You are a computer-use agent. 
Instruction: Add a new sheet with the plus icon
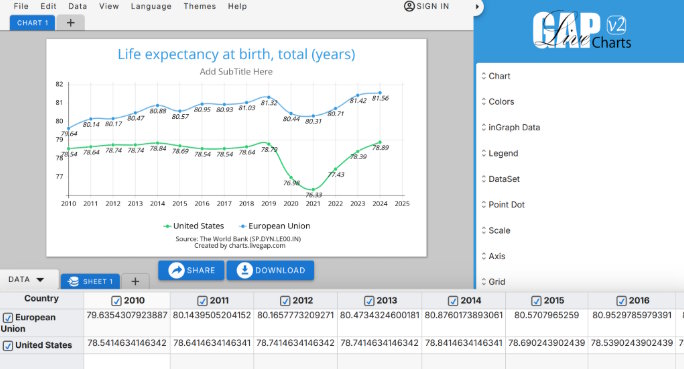point(135,281)
